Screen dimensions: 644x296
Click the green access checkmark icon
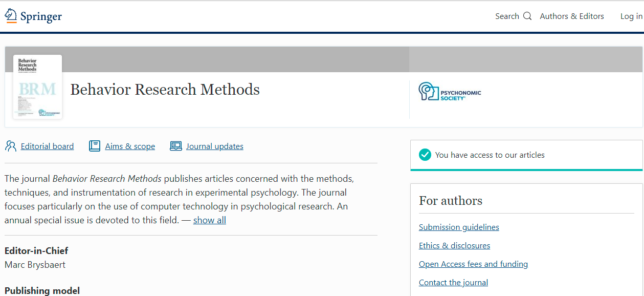(425, 155)
